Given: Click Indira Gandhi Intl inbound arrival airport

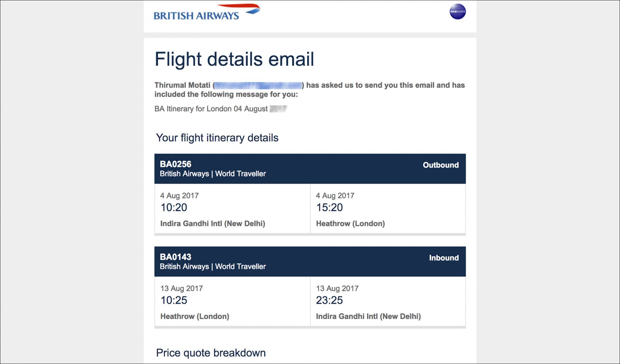Looking at the screenshot, I should pyautogui.click(x=368, y=317).
